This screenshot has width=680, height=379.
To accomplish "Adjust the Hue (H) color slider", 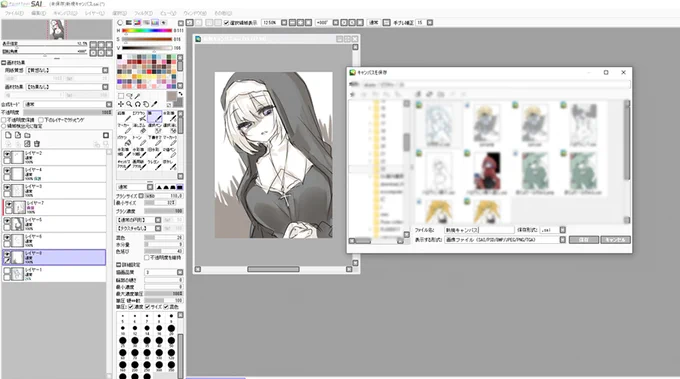I will point(147,31).
